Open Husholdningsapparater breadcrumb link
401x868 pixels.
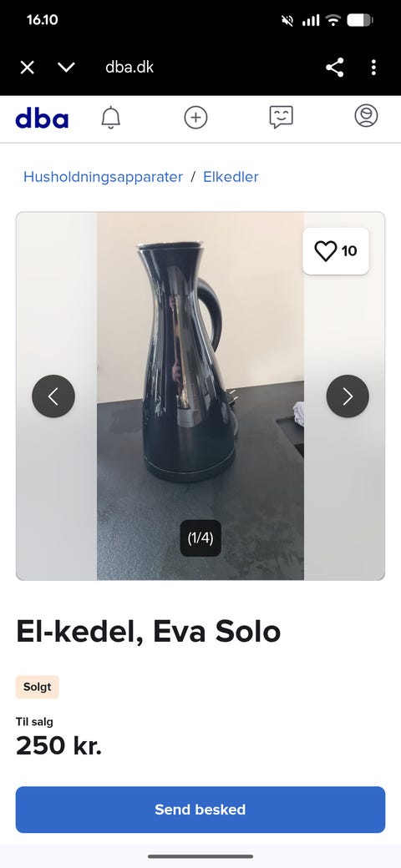click(103, 177)
